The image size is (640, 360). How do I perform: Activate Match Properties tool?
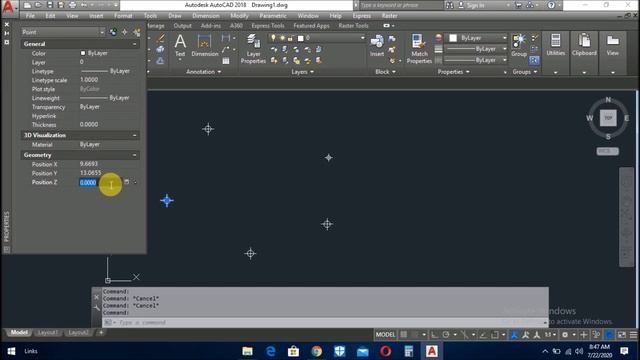click(419, 49)
